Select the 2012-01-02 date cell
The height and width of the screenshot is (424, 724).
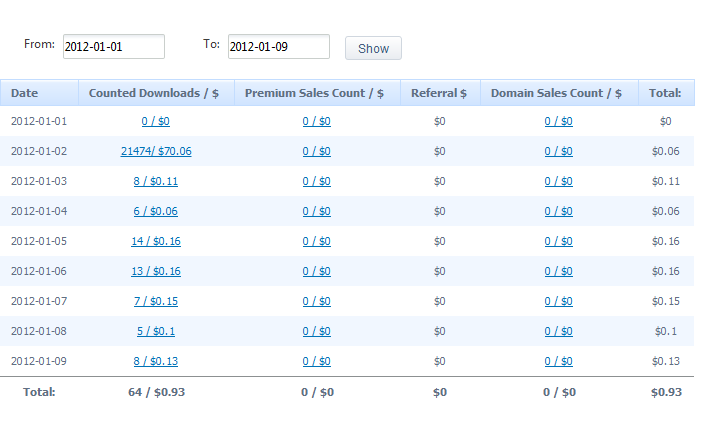point(39,151)
